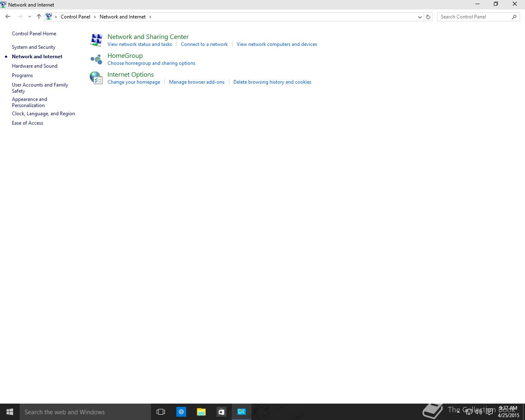525x420 pixels.
Task: Open address bar history dropdown
Action: coord(420,17)
